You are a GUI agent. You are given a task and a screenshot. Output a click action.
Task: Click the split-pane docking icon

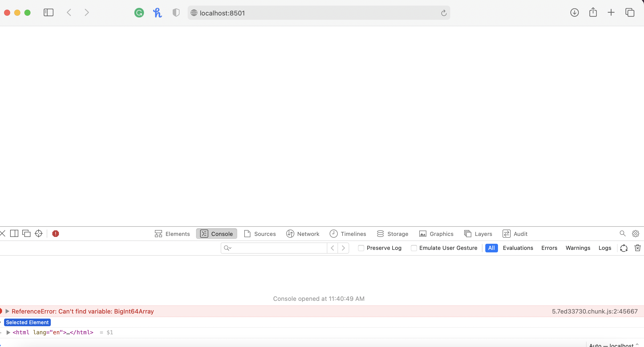tap(14, 233)
